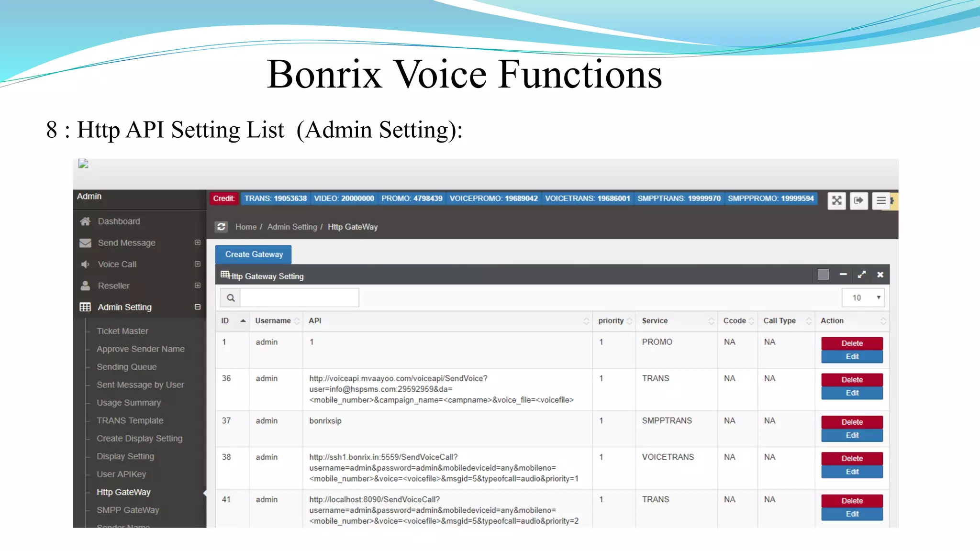Click the red Credit label
The image size is (980, 551).
224,198
